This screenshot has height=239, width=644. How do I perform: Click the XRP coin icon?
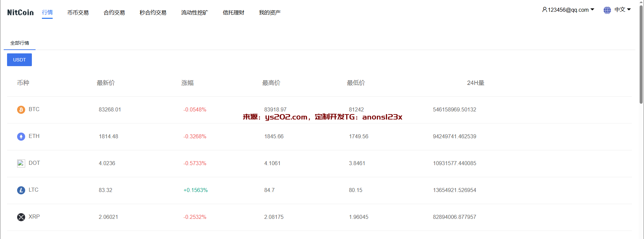pos(21,217)
